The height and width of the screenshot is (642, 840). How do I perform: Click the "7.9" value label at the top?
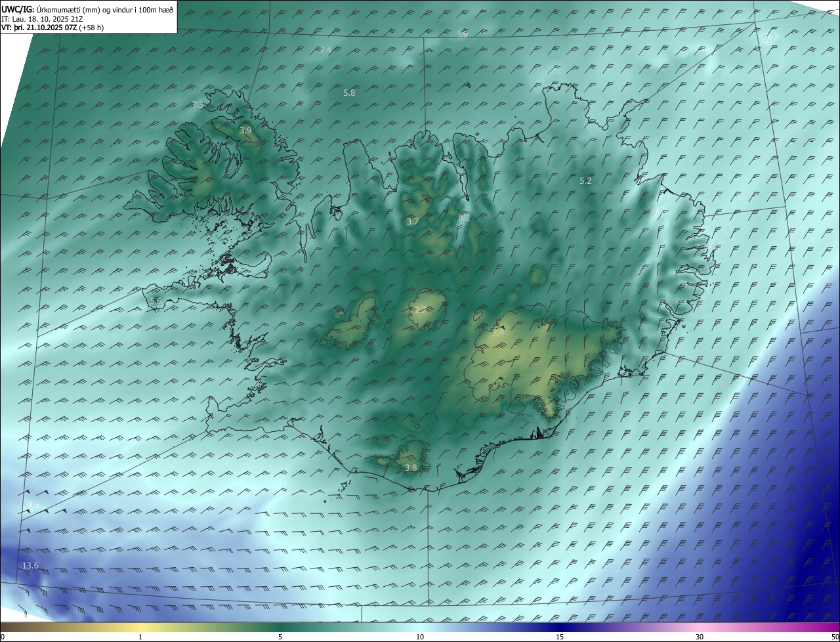point(462,35)
